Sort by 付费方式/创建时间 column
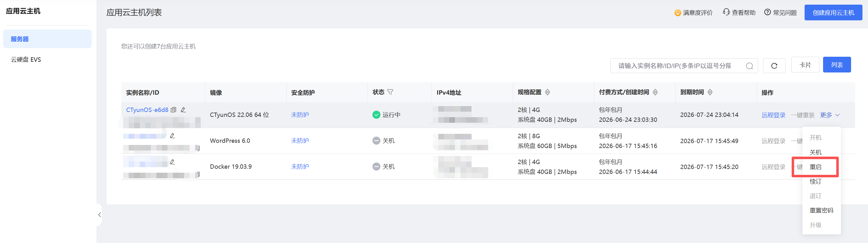This screenshot has height=243, width=868. pyautogui.click(x=655, y=92)
